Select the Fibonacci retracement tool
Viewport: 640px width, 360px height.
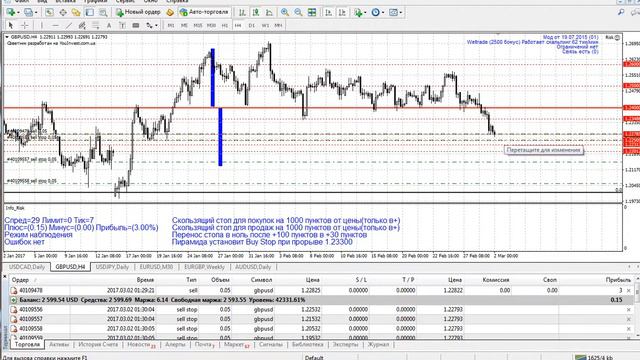[96, 25]
